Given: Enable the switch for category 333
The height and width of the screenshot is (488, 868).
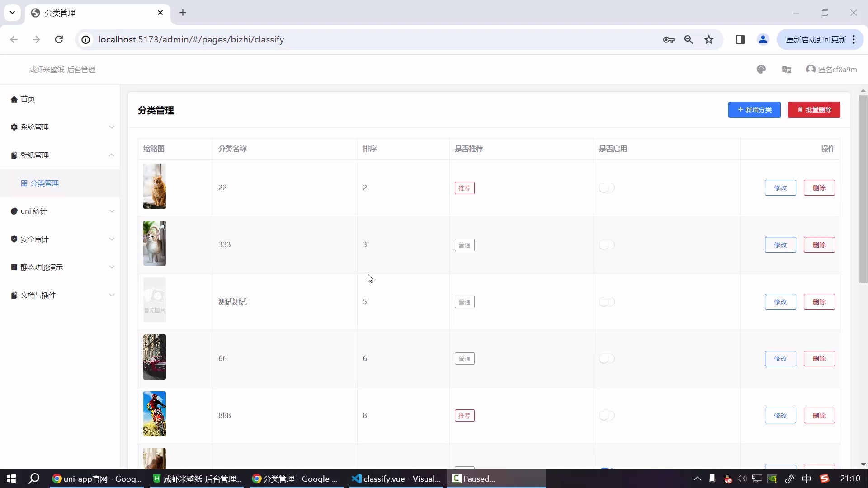Looking at the screenshot, I should coord(607,245).
